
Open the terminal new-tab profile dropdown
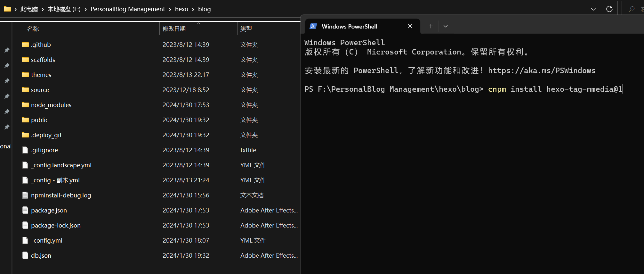[446, 26]
